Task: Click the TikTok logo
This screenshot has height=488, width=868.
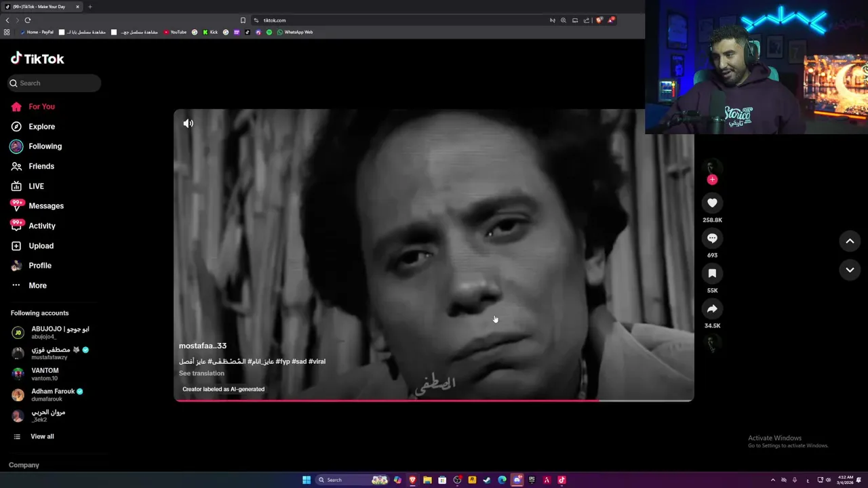Action: [37, 58]
